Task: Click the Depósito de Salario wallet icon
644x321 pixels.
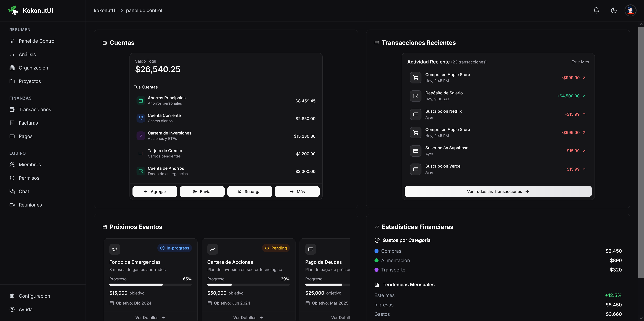Action: pos(416,96)
